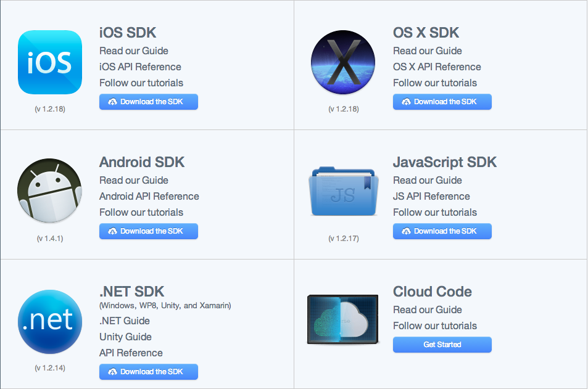
Task: Open Read our Guide under Cloud Code
Action: click(x=428, y=309)
